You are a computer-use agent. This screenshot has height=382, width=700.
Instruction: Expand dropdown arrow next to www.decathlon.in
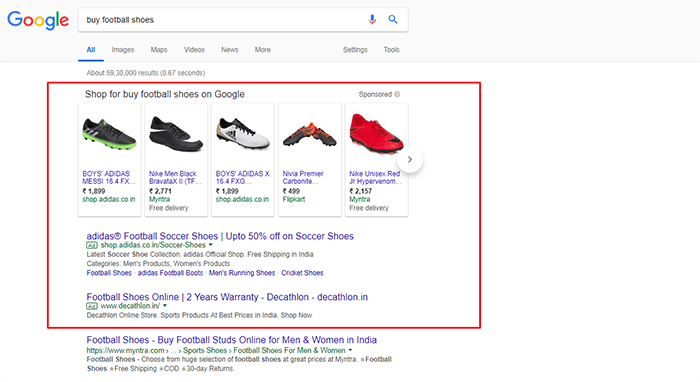pyautogui.click(x=165, y=306)
